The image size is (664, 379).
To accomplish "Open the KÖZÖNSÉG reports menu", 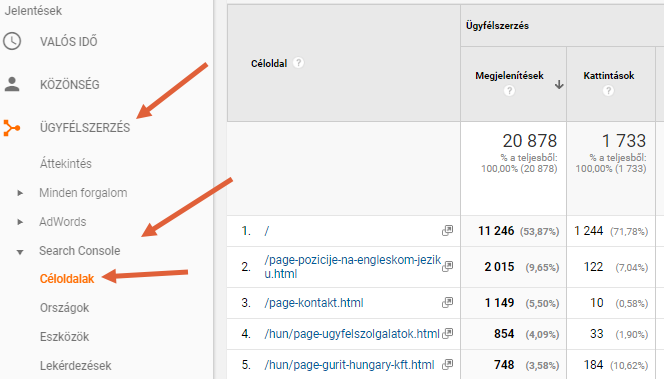I will (x=70, y=85).
